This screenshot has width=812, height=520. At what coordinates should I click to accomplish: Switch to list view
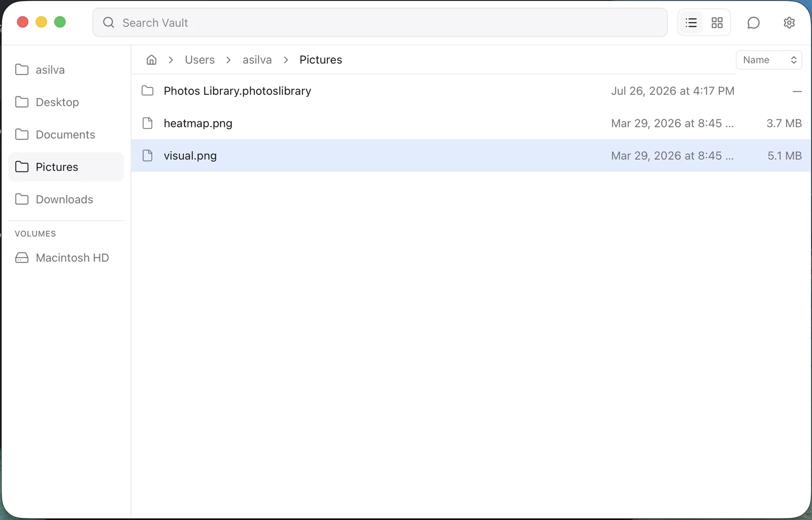(x=691, y=23)
